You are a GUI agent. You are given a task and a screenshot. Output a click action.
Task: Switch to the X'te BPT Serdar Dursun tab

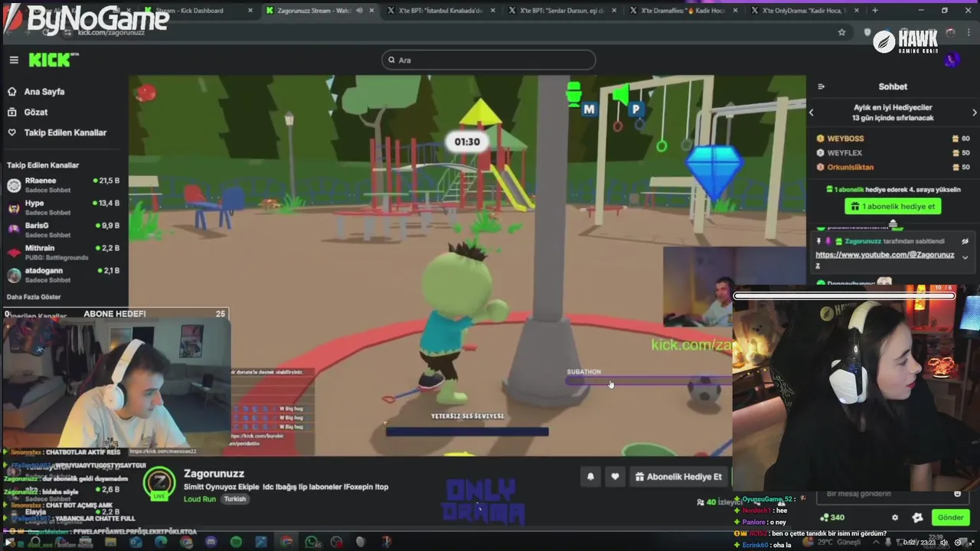click(563, 11)
